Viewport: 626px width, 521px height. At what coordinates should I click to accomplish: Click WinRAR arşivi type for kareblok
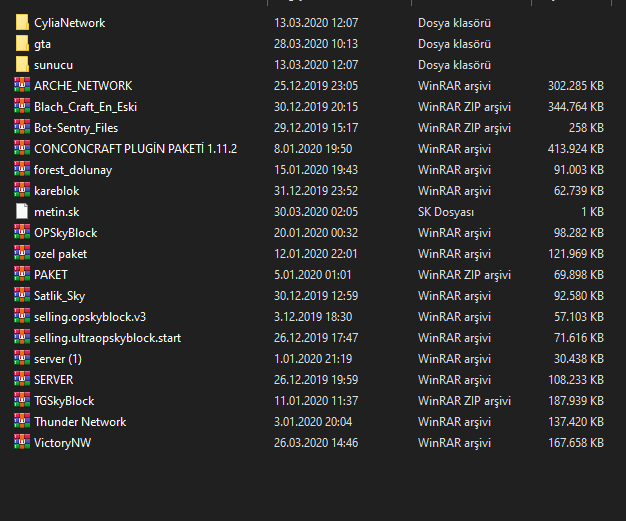(454, 191)
